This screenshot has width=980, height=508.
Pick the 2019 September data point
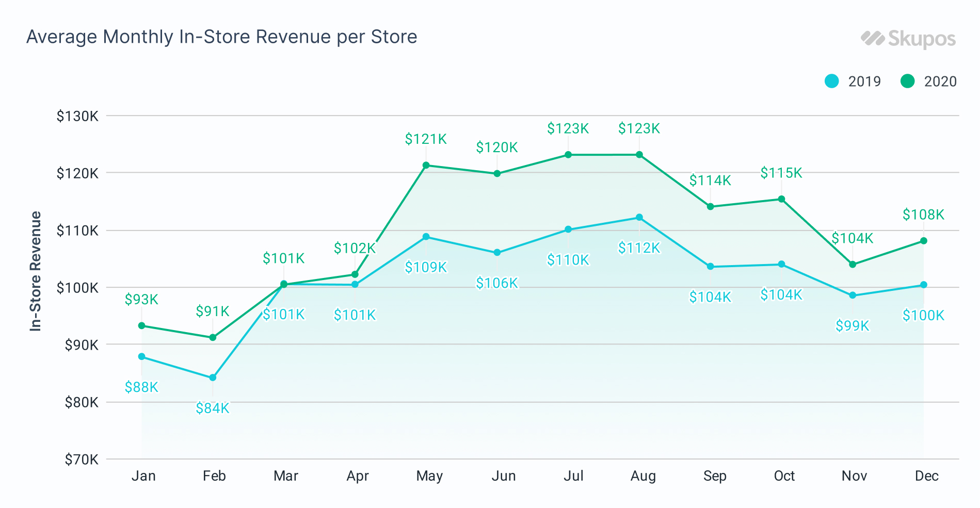(x=711, y=267)
